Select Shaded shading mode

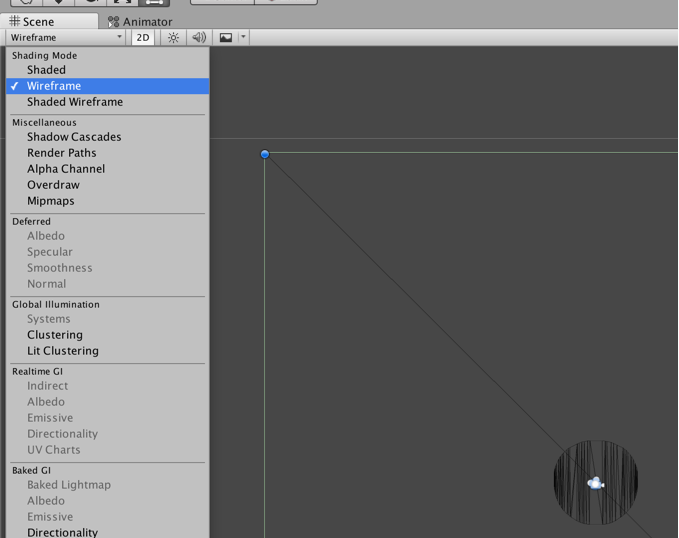click(x=108, y=70)
